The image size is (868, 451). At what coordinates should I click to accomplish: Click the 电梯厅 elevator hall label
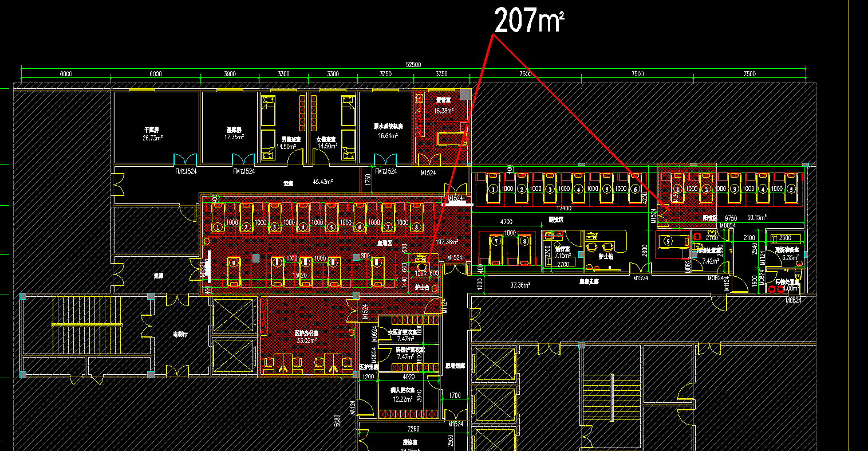[181, 334]
